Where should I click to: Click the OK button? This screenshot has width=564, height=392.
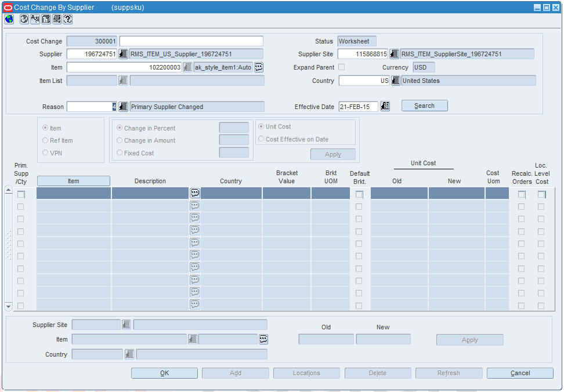pos(164,373)
